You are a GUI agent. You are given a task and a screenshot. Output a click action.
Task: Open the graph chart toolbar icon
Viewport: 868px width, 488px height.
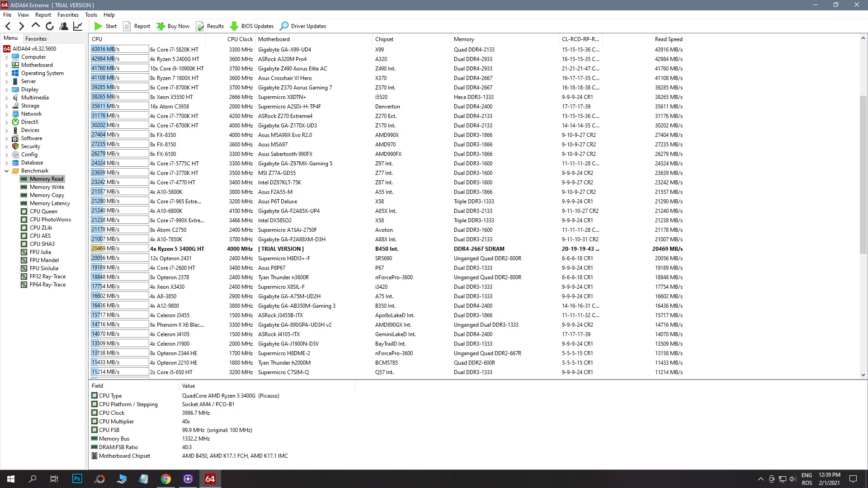[78, 26]
